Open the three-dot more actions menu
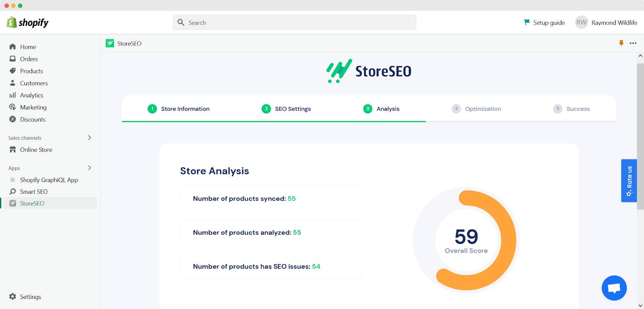Screen dimensions: 644x309 click(x=633, y=43)
